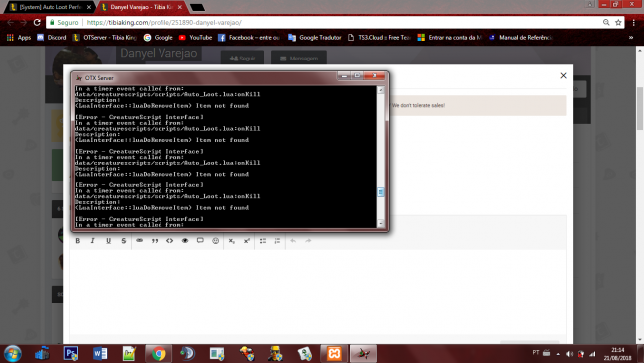This screenshot has width=644, height=363.
Task: Click the OTX Server scrollbar down arrow
Action: (381, 223)
